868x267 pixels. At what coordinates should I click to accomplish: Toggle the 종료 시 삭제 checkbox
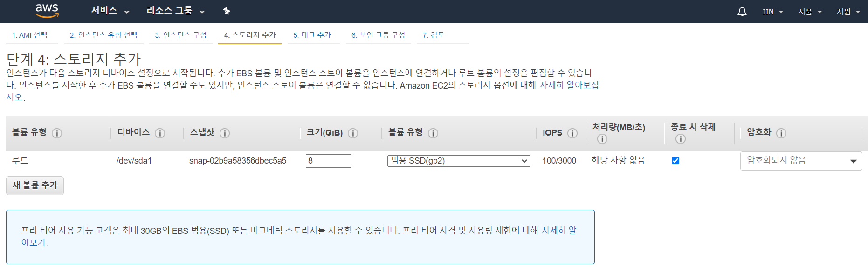coord(675,161)
